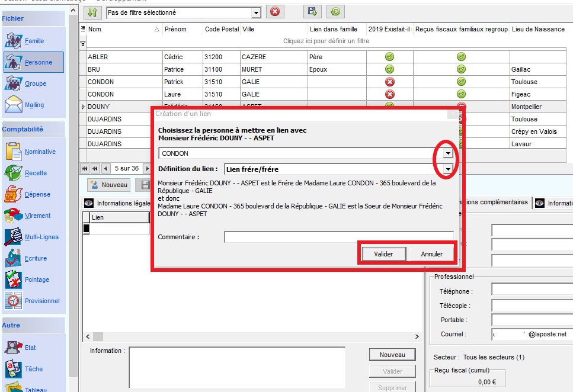Open the Famille section icon
This screenshot has height=392, width=573.
[14, 41]
